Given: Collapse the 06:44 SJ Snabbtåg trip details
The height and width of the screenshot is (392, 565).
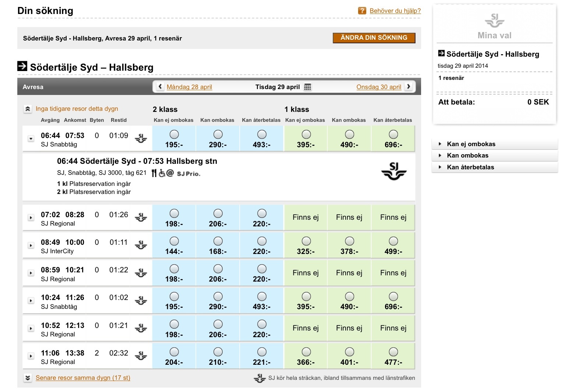Looking at the screenshot, I should coord(31,139).
